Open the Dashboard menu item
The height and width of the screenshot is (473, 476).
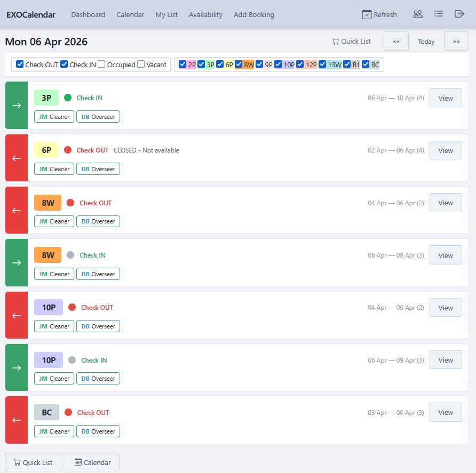88,14
